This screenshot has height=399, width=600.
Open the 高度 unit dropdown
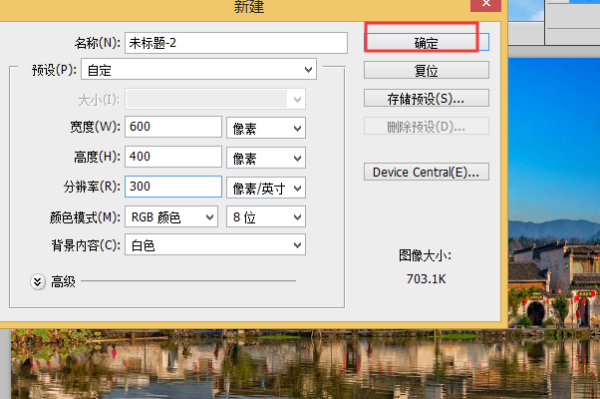point(266,158)
